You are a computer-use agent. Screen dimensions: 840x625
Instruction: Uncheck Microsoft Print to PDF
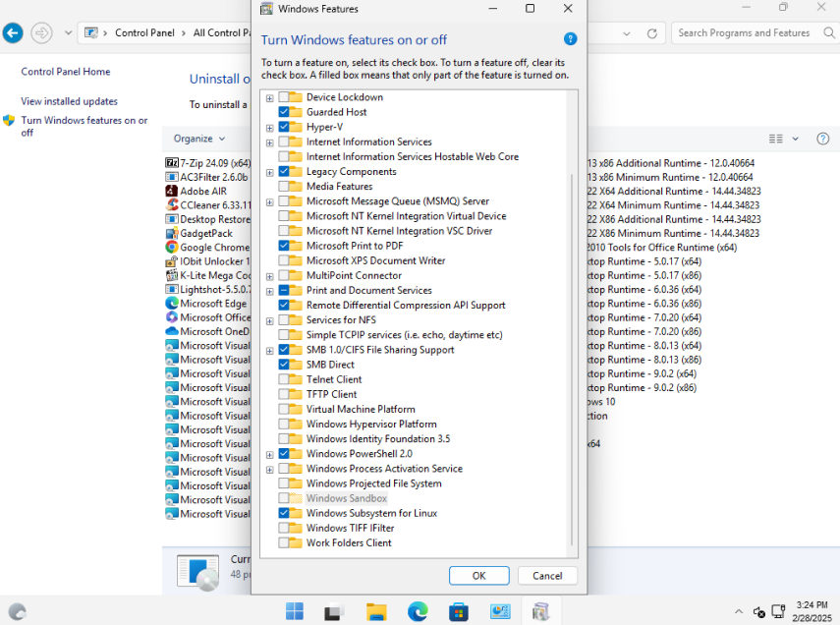pos(284,246)
